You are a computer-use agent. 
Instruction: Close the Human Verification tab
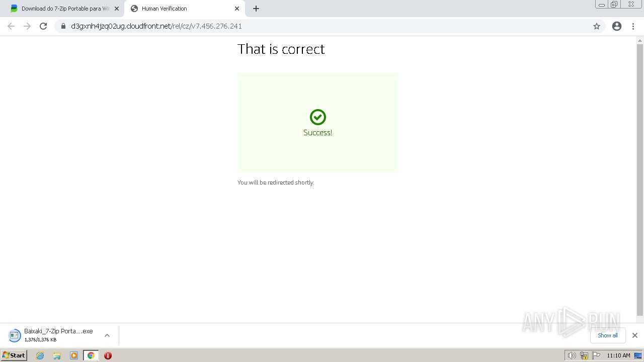click(237, 9)
